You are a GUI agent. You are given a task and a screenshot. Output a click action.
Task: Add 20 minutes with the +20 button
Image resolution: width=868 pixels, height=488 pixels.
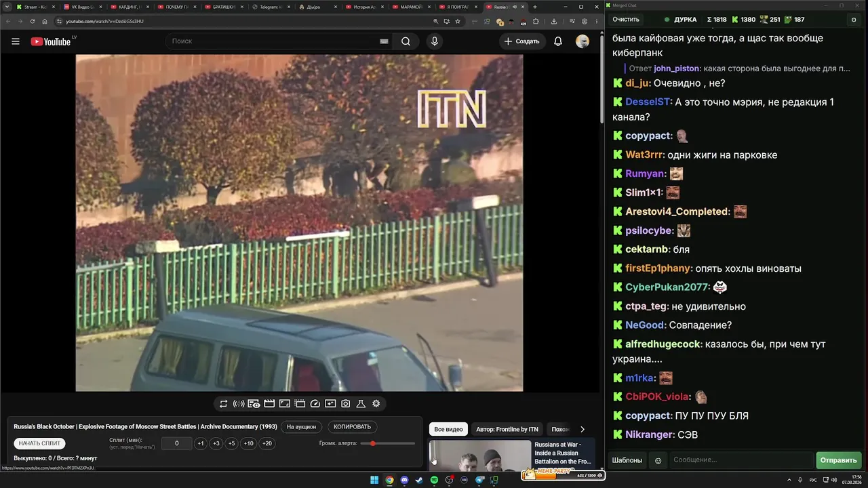267,443
